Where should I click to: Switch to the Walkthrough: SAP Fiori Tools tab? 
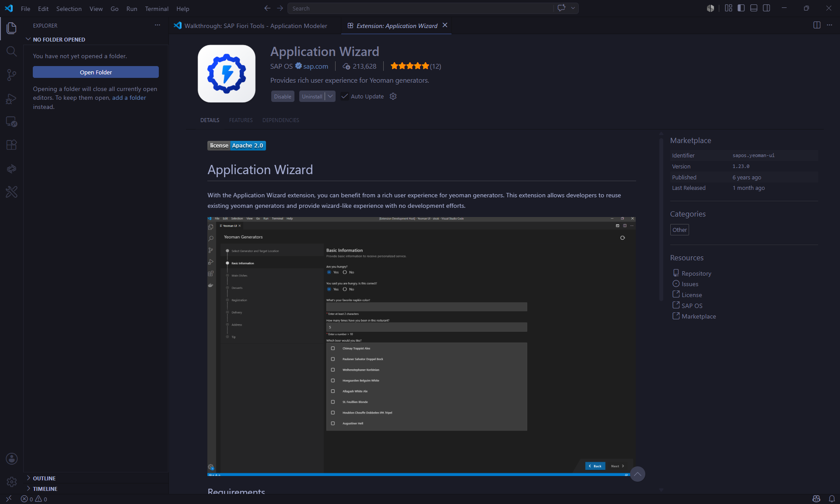(255, 26)
